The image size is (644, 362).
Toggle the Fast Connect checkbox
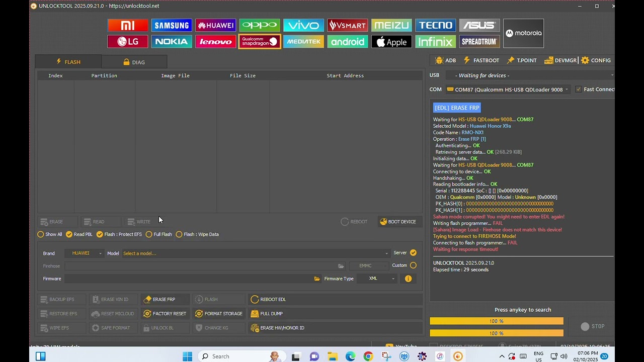pyautogui.click(x=579, y=89)
